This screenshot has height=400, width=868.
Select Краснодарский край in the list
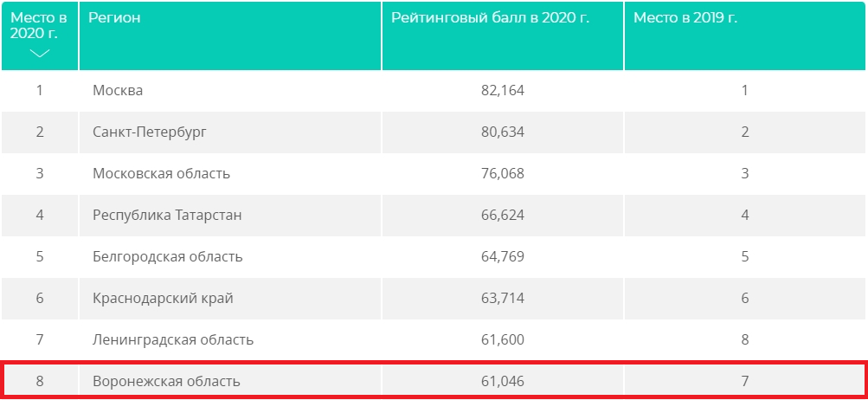pyautogui.click(x=163, y=298)
